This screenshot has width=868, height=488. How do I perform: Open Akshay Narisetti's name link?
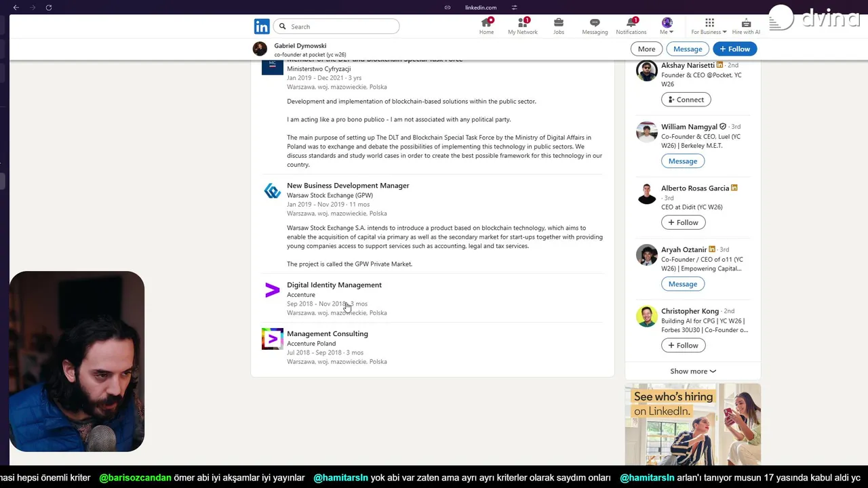pyautogui.click(x=688, y=65)
